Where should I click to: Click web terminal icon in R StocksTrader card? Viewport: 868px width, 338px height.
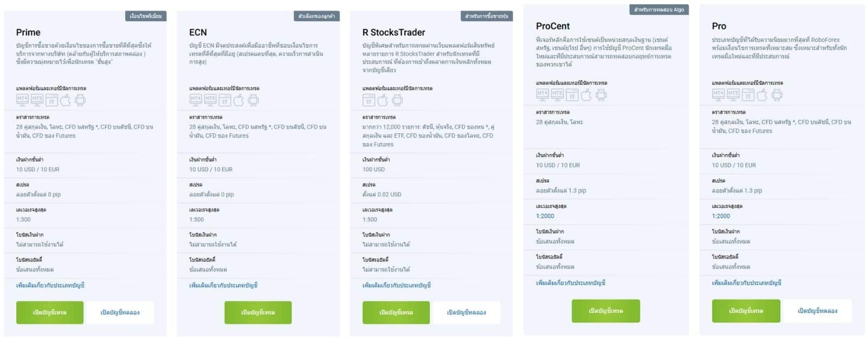369,100
